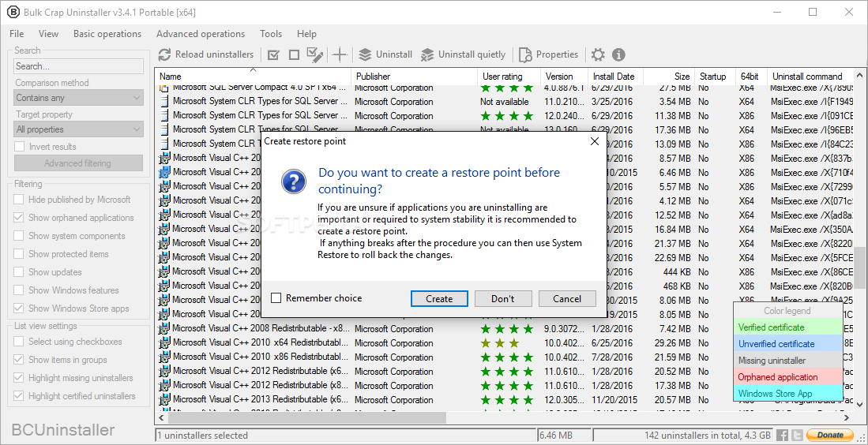
Task: Click the Uninstall quietly toolbar button
Action: pos(464,54)
